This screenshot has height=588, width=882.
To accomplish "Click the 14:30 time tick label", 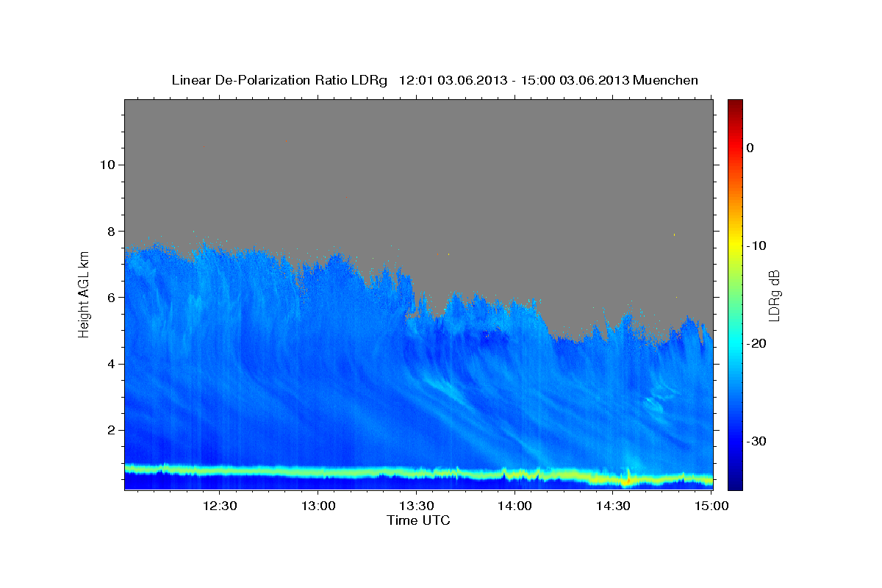I will coord(613,506).
